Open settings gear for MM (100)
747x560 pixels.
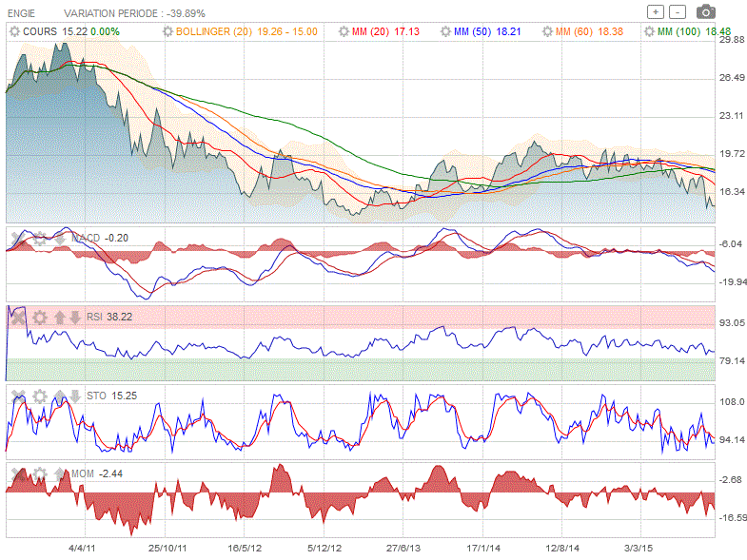(649, 31)
